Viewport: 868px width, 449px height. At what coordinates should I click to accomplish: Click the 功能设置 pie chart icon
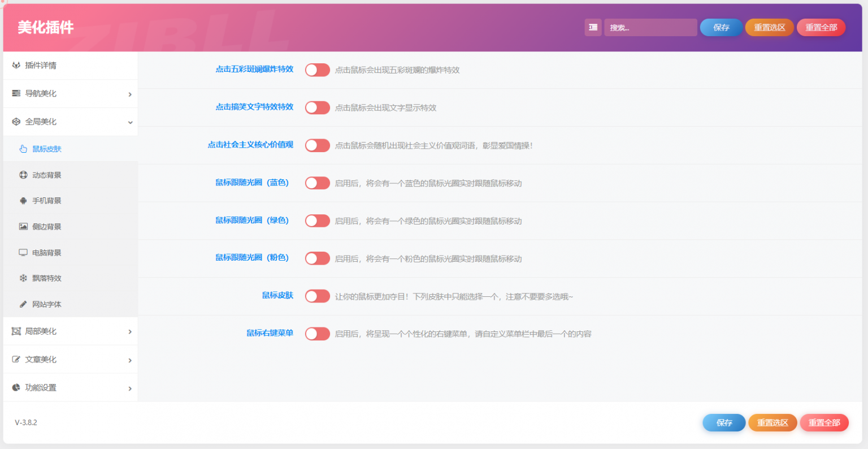coord(16,387)
